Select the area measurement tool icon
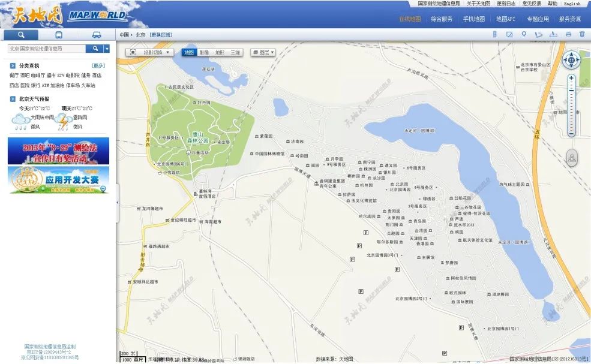The image size is (591, 364). click(x=509, y=34)
